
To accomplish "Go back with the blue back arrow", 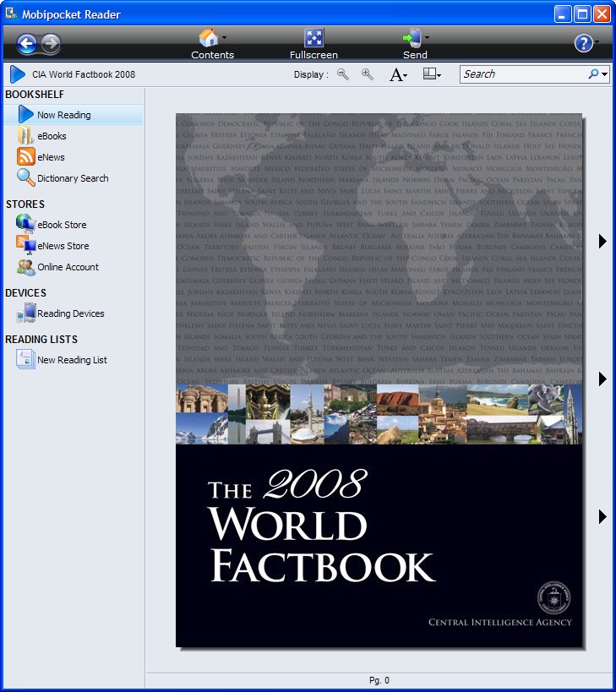I will click(x=27, y=44).
